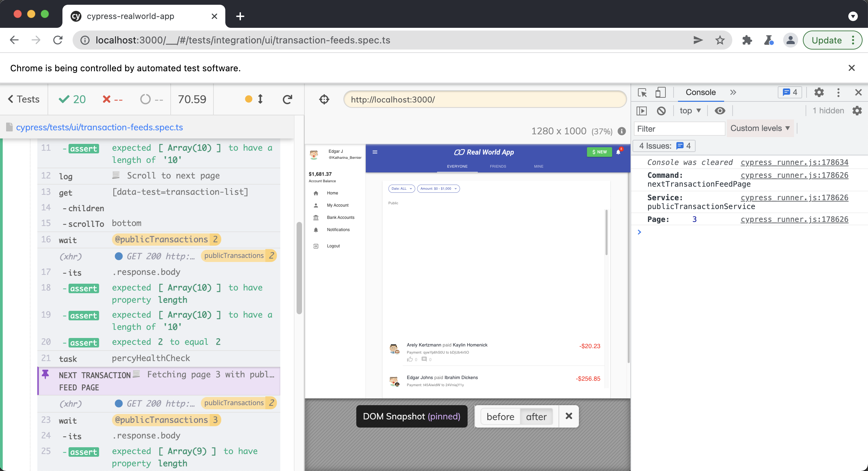
Task: Open the top frame context dropdown
Action: (689, 110)
